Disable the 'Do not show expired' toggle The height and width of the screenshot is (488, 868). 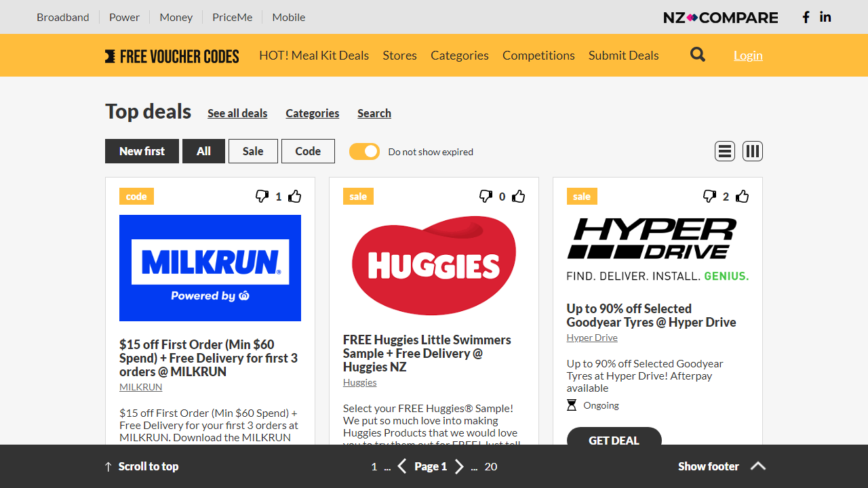coord(364,151)
